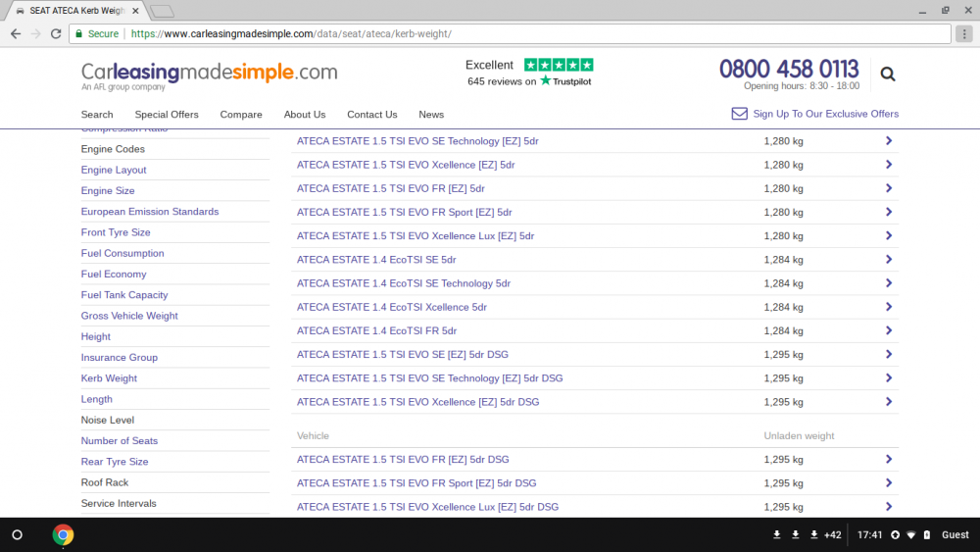Image resolution: width=980 pixels, height=552 pixels.
Task: Expand arrow for 1.5 TSI EVO FR [EZ] 5dr
Action: (x=888, y=188)
